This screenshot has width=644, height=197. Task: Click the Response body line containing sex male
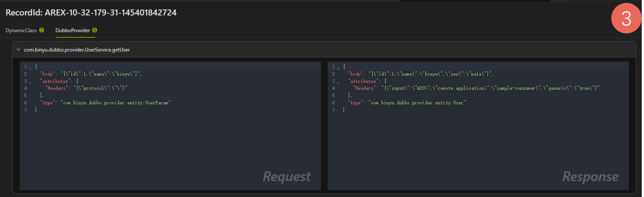[421, 74]
